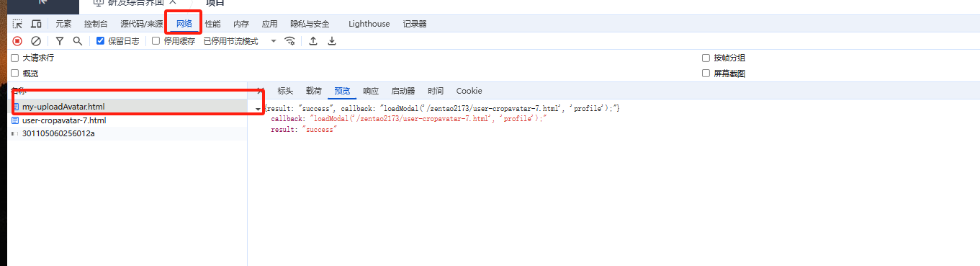Enable the 按帧分组 checkbox
The width and height of the screenshot is (980, 266).
[706, 58]
